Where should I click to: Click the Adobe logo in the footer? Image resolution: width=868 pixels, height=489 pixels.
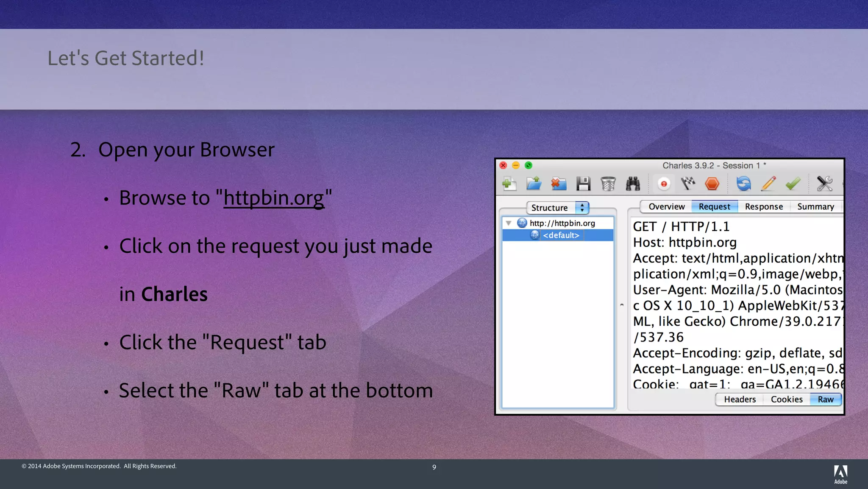840,475
